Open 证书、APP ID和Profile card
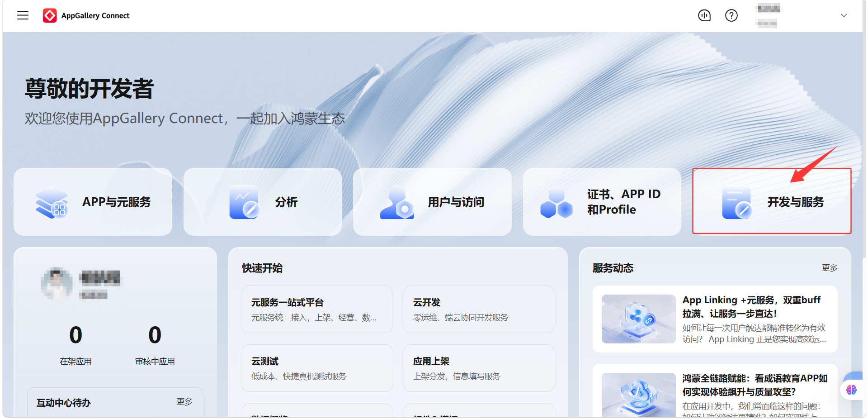The height and width of the screenshot is (419, 868). (x=602, y=202)
